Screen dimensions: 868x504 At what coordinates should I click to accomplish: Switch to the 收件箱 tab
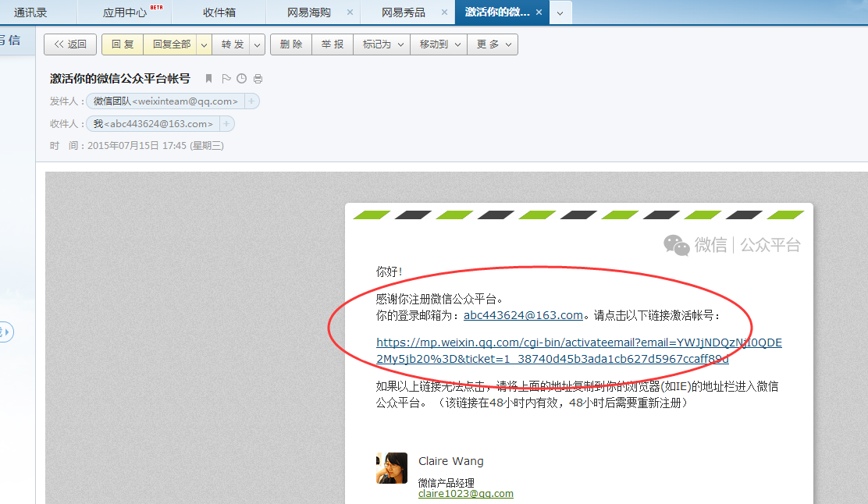click(x=219, y=12)
